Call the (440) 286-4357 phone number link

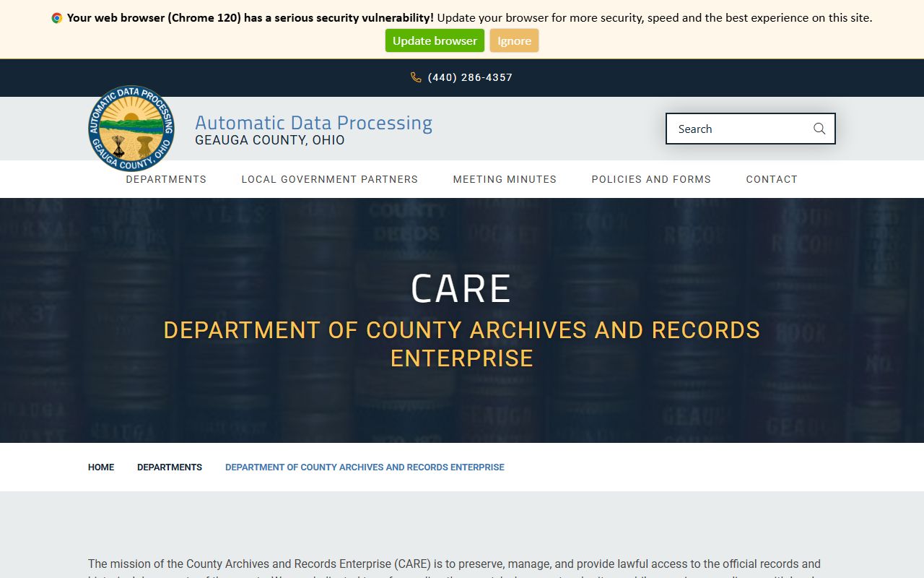(x=470, y=77)
